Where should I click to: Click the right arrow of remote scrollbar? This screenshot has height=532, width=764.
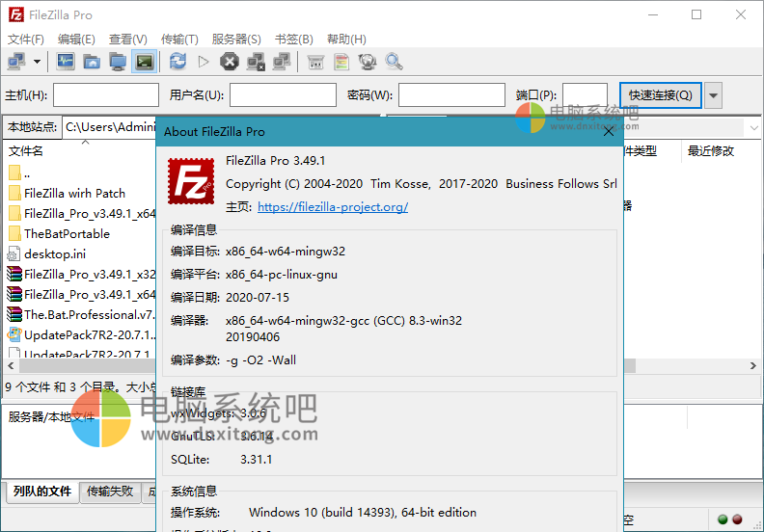tap(752, 365)
